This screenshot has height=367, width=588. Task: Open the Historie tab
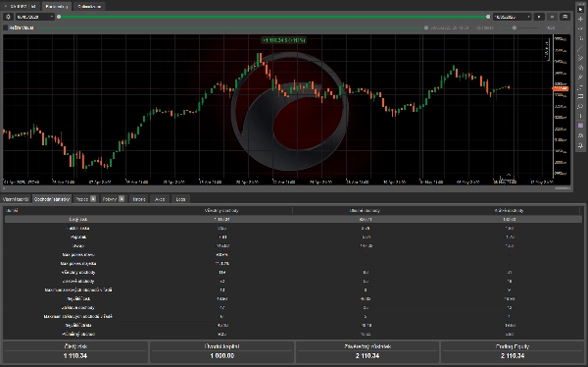[139, 199]
